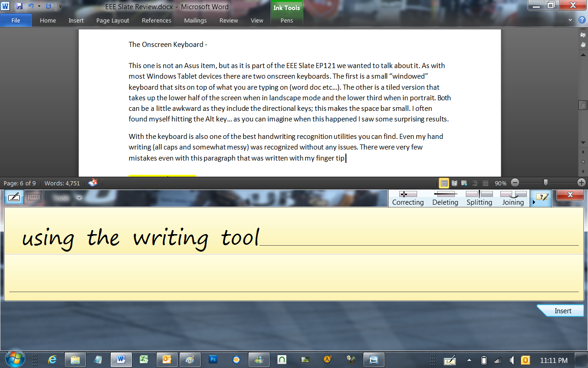Go to the next page with double-down arrows
Screen dimensions: 588x368
(583, 171)
